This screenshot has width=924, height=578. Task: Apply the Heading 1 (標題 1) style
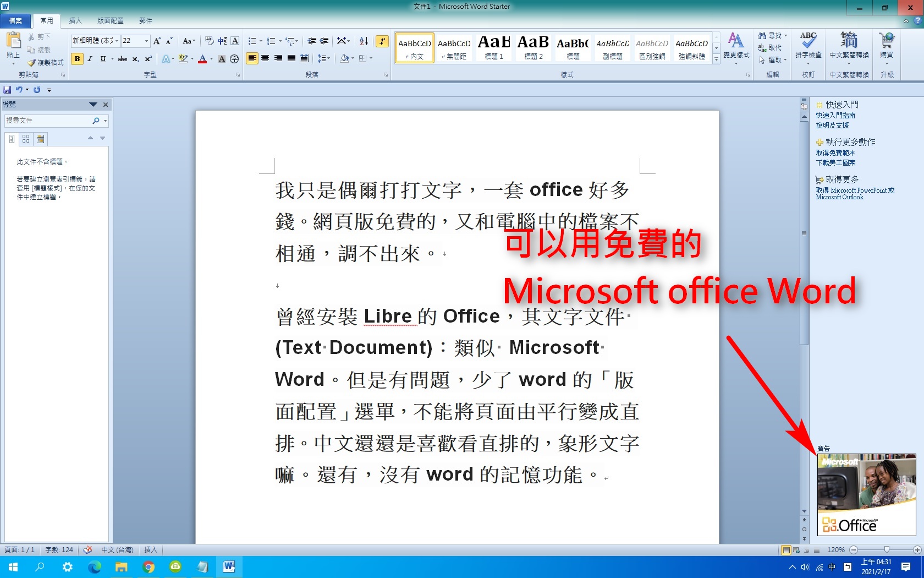click(x=494, y=47)
